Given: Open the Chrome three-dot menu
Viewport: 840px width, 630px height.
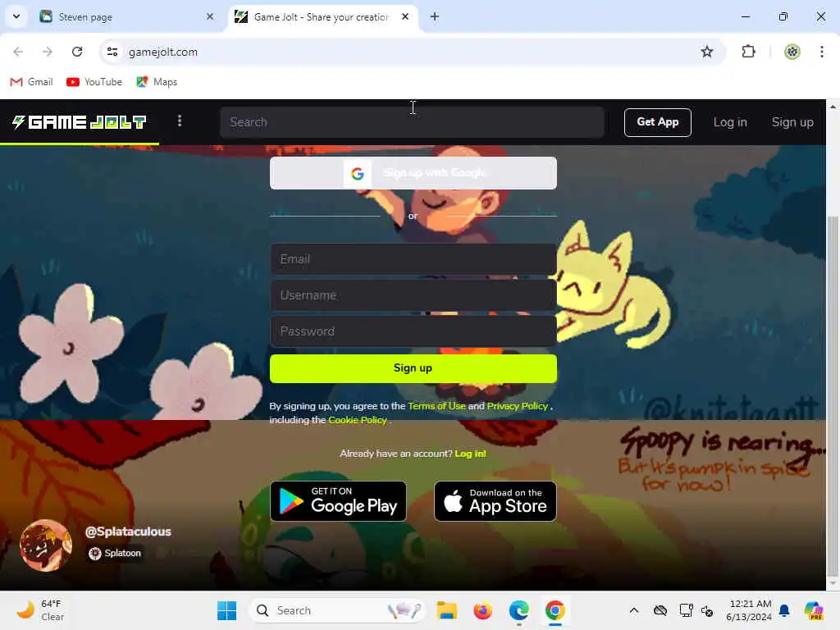Looking at the screenshot, I should click(821, 52).
